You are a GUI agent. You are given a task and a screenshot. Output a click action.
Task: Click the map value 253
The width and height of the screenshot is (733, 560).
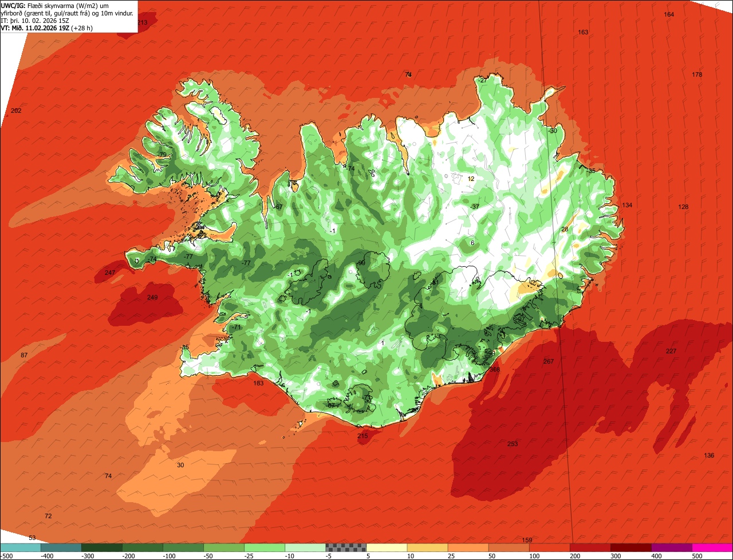(513, 444)
